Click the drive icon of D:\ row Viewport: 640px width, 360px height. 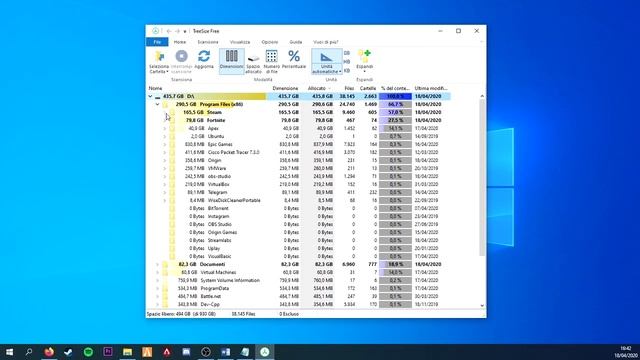click(158, 97)
